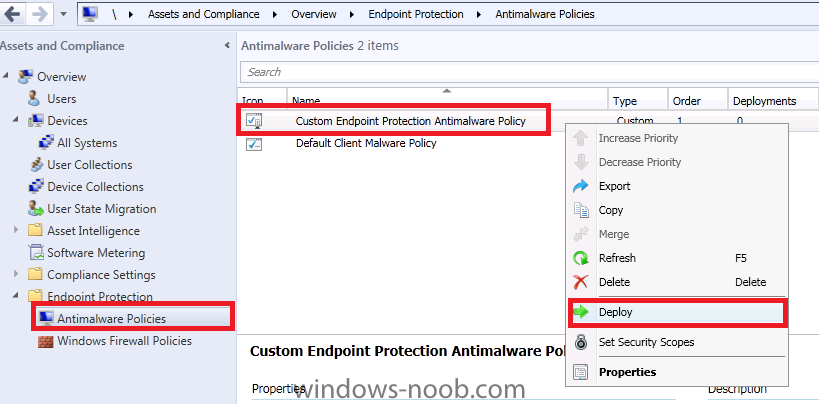Open User Collections in the tree
The width and height of the screenshot is (819, 404).
(x=90, y=165)
